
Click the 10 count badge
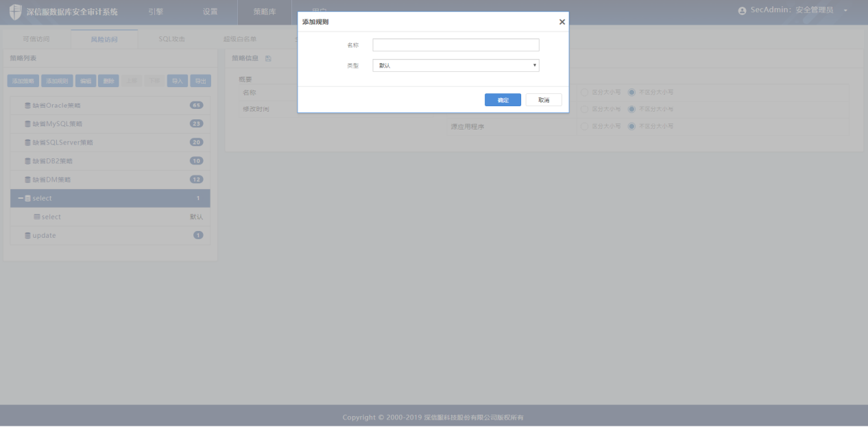coord(197,161)
